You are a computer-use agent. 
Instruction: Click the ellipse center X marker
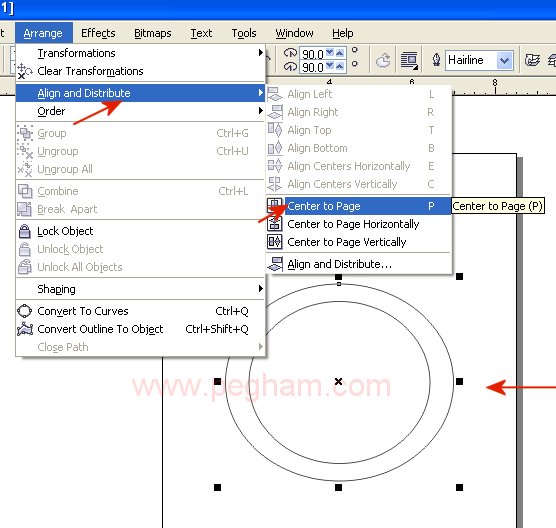point(339,382)
